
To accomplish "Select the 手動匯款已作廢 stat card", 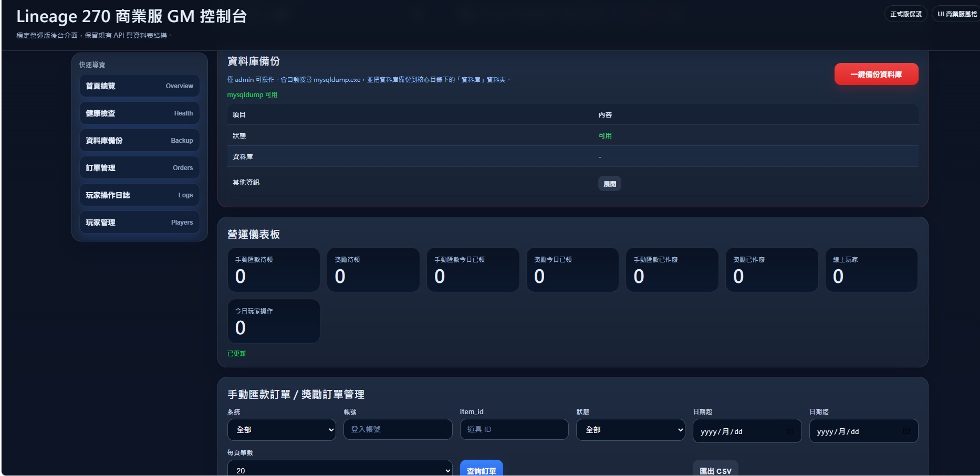I will (x=672, y=270).
